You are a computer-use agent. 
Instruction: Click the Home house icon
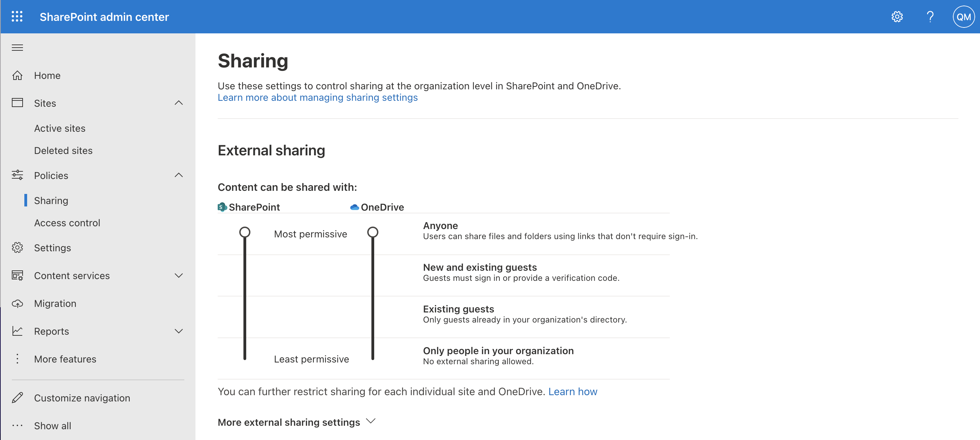pyautogui.click(x=17, y=75)
